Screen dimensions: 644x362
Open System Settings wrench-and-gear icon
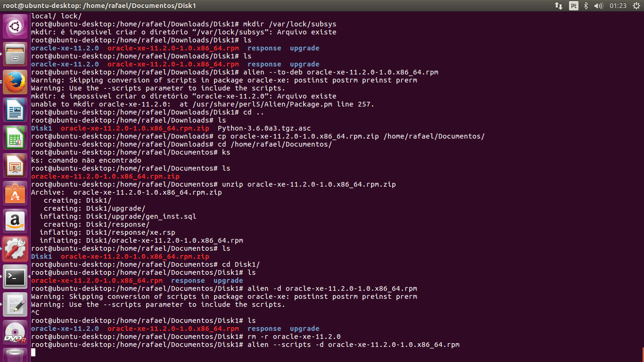[x=15, y=249]
